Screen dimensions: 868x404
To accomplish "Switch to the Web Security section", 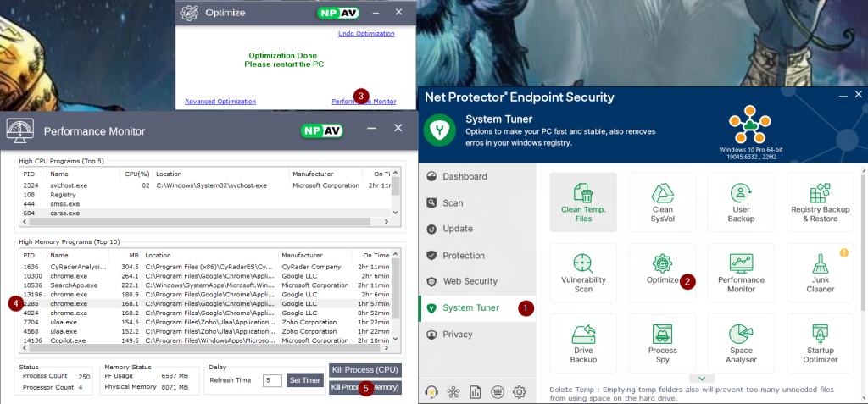I will pos(470,281).
